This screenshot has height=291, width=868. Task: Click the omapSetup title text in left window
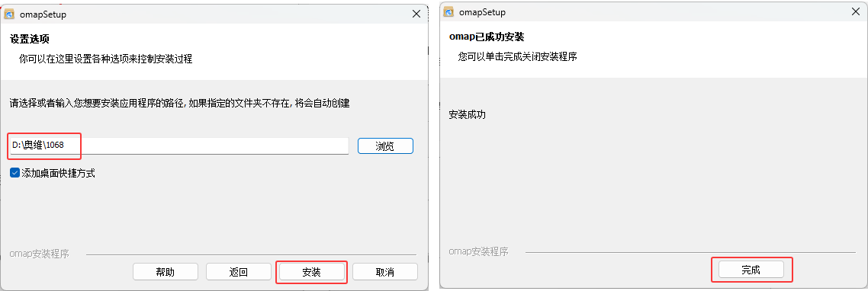coord(43,14)
